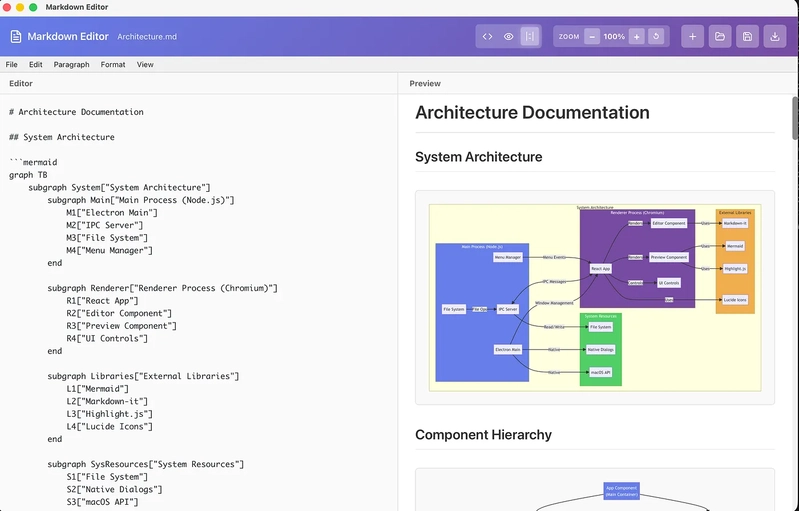
Task: Click the S3["macOS API"] line
Action: [x=102, y=502]
